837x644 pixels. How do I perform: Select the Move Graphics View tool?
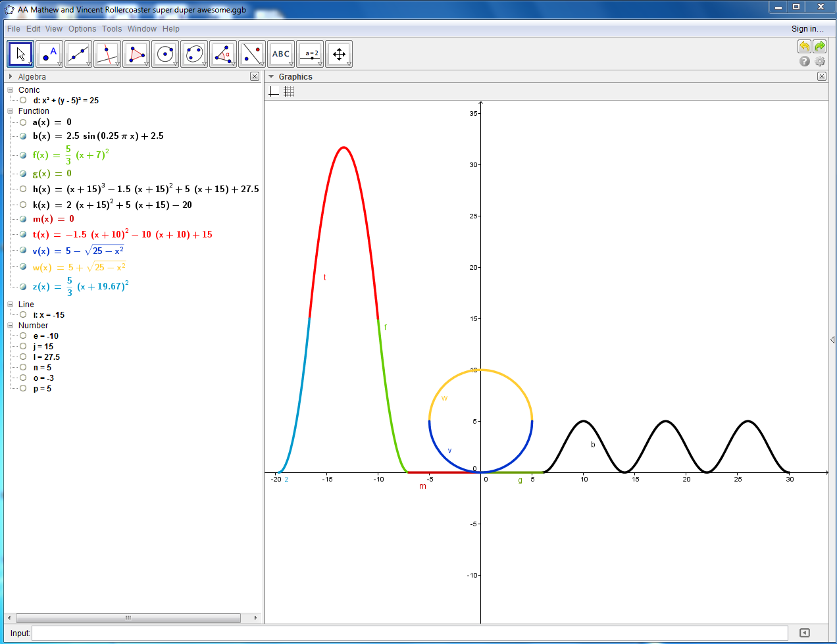point(339,54)
